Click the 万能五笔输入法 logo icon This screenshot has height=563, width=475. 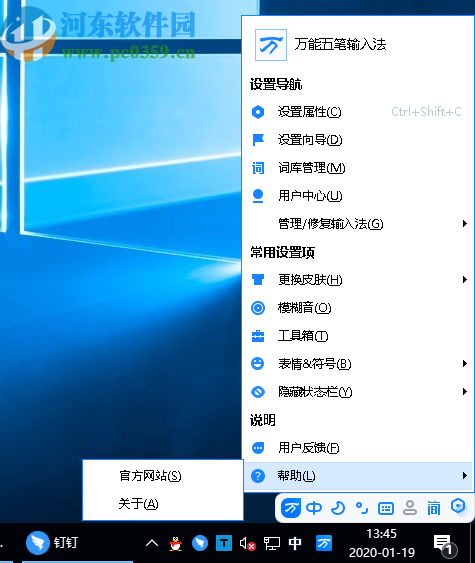(271, 45)
